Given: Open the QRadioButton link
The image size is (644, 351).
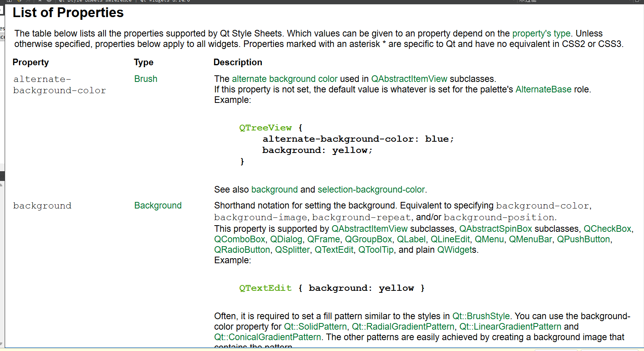Looking at the screenshot, I should tap(242, 250).
